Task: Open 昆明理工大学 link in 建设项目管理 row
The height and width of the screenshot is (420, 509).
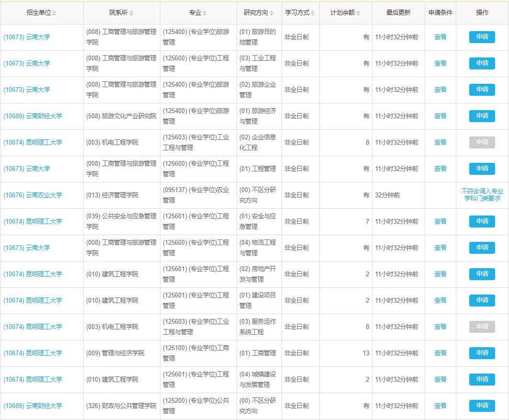Action: point(33,300)
